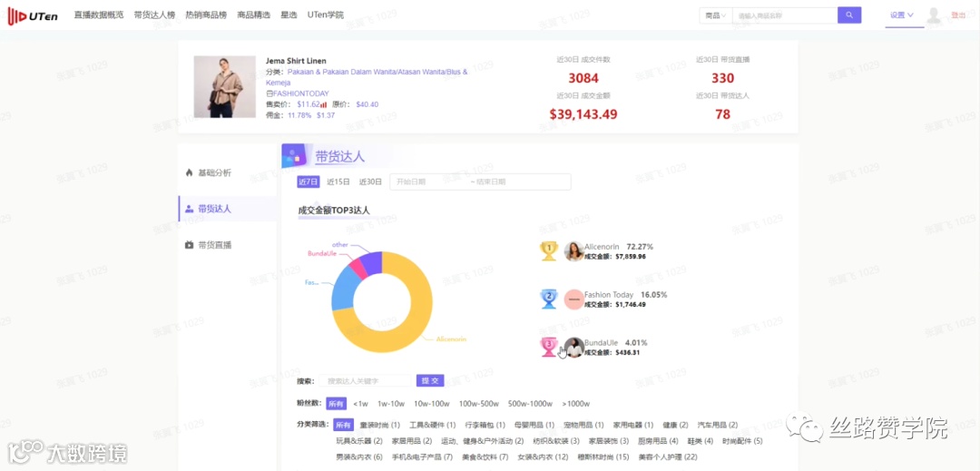Filter by 时尚配件 (5) category
Image resolution: width=980 pixels, height=471 pixels.
tap(742, 441)
